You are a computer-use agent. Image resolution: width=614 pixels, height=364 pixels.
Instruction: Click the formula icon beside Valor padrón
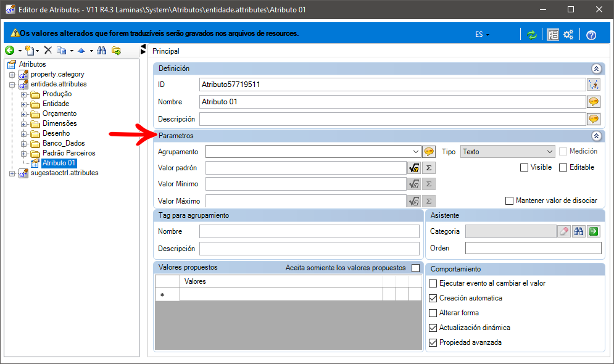pyautogui.click(x=414, y=168)
